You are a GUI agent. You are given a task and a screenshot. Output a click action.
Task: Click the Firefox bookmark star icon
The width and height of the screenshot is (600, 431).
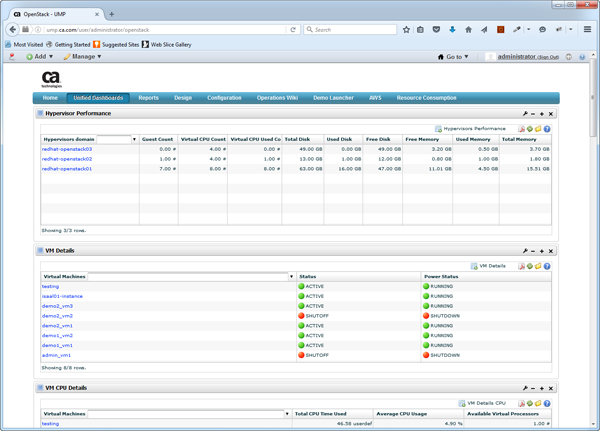(406, 30)
